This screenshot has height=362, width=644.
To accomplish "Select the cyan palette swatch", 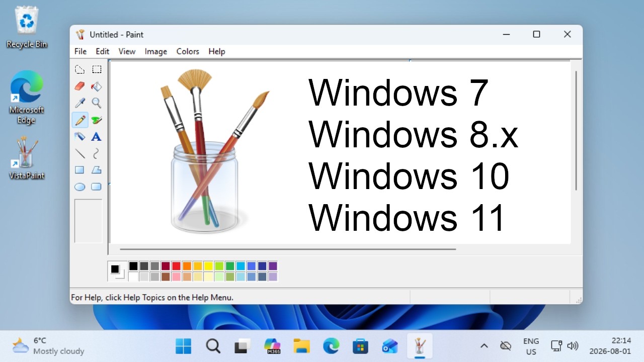I will pyautogui.click(x=240, y=266).
